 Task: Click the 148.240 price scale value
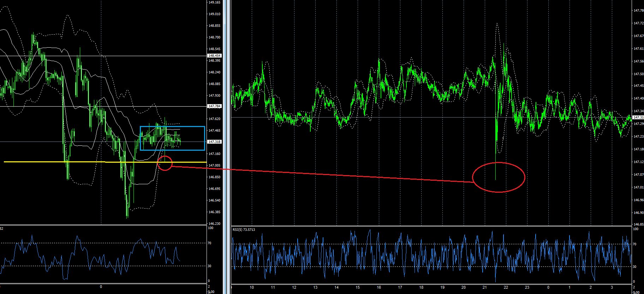[214, 72]
